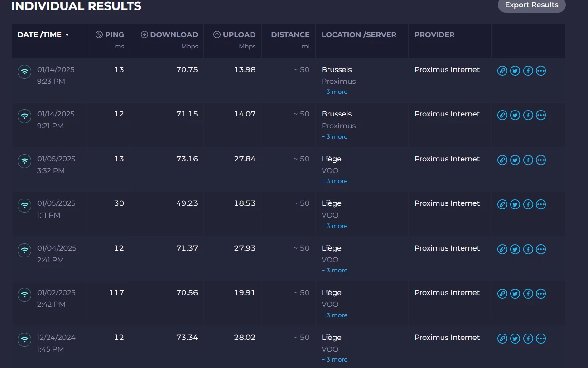Screen dimensions: 588x368
Task: Click the 70.75 download value
Action: [x=187, y=69]
